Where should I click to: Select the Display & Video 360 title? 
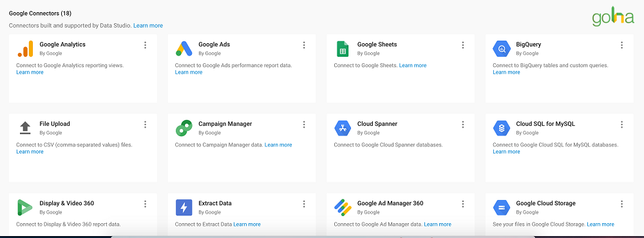[66, 203]
